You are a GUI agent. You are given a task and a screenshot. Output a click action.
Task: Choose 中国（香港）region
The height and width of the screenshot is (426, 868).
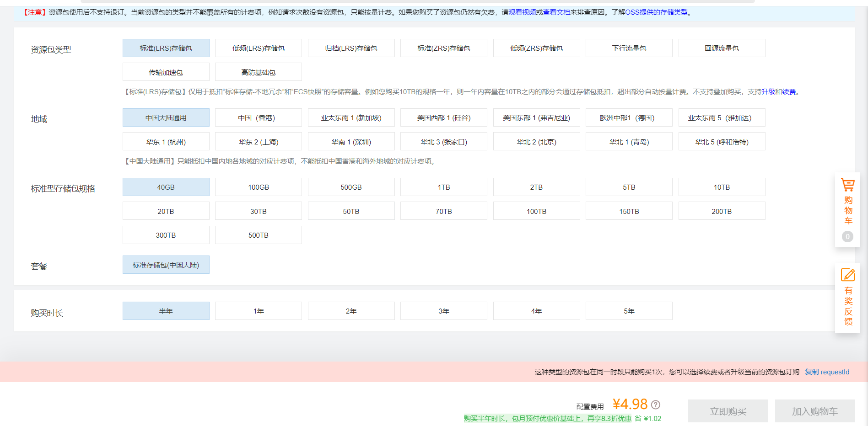coord(258,117)
